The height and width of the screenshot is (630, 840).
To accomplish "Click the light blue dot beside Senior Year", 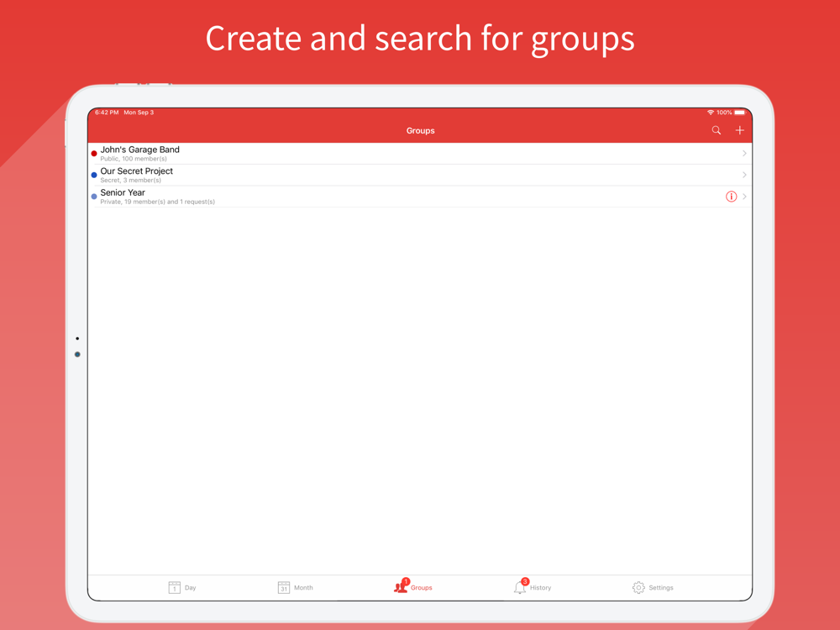I will (94, 197).
